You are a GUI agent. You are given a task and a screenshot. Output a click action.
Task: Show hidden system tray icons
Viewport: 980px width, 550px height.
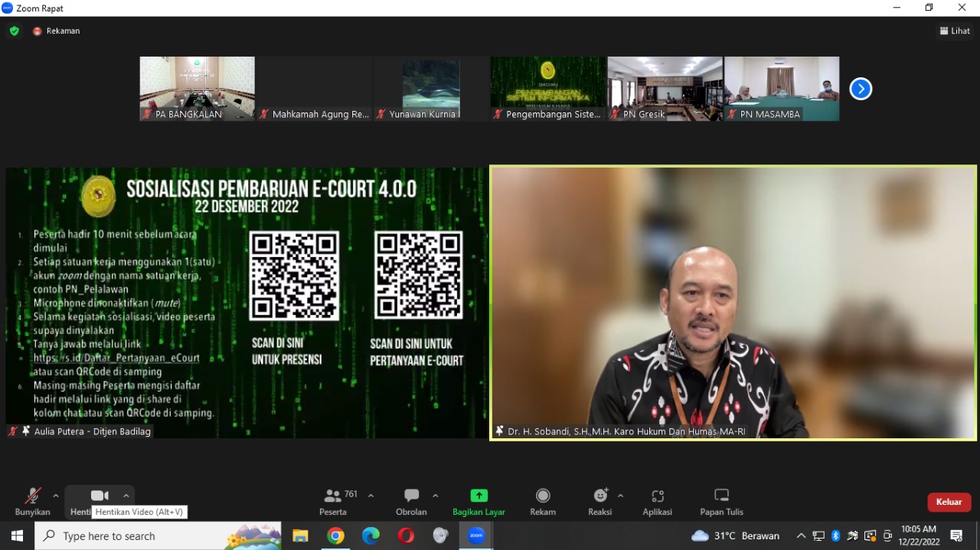[801, 535]
